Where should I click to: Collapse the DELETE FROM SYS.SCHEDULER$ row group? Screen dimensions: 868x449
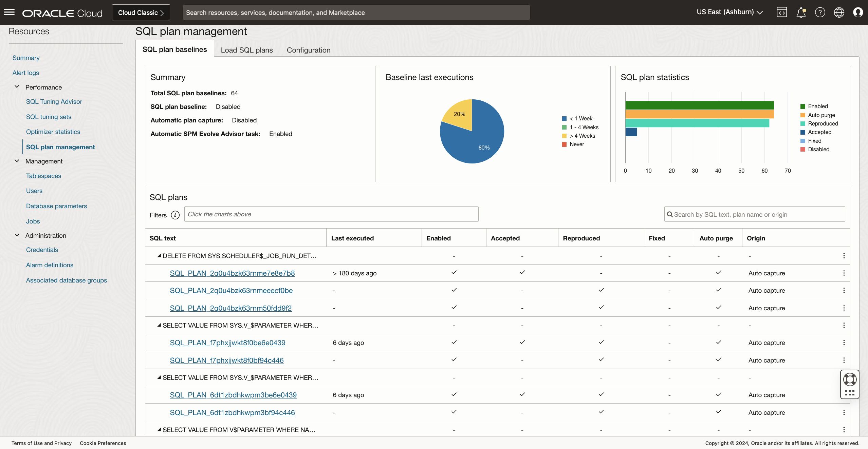pyautogui.click(x=159, y=256)
